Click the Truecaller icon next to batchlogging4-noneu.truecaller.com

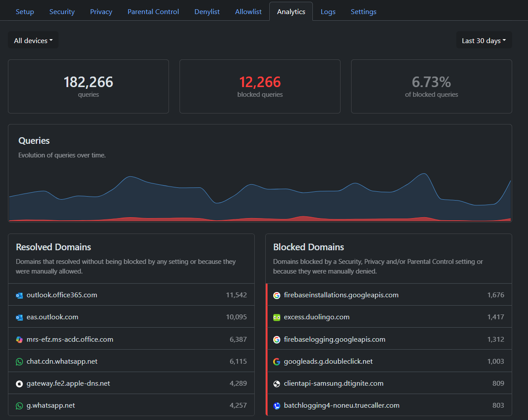click(277, 405)
